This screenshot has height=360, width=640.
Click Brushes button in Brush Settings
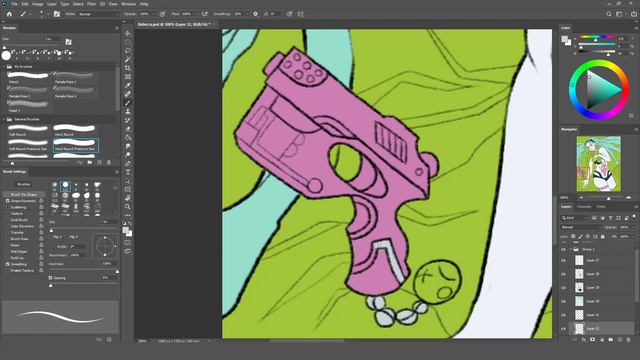(x=24, y=184)
